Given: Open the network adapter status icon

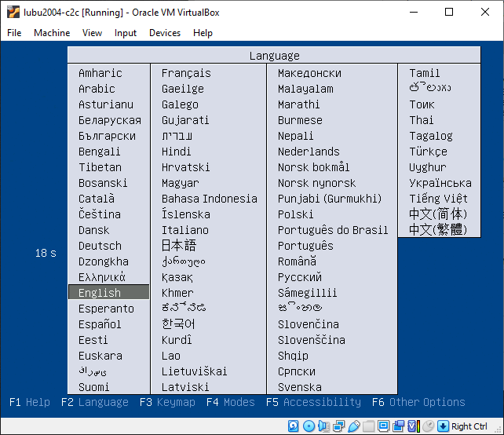Looking at the screenshot, I should [339, 426].
